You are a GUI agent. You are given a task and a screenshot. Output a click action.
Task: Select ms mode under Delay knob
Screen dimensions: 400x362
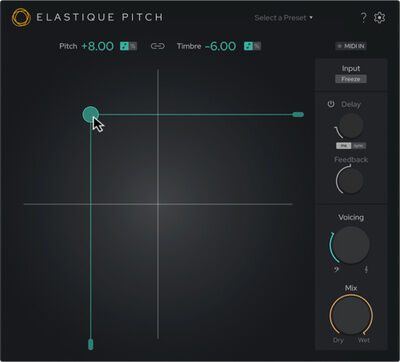click(x=344, y=146)
